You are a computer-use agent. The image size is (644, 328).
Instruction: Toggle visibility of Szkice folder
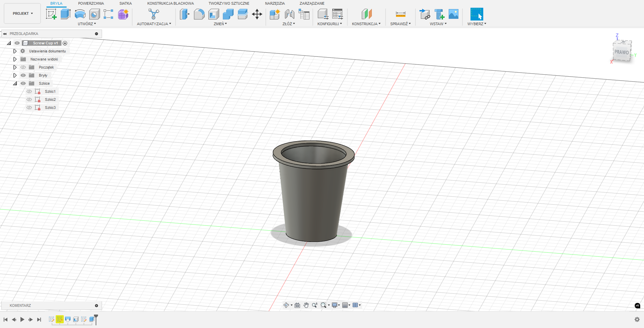coord(23,83)
